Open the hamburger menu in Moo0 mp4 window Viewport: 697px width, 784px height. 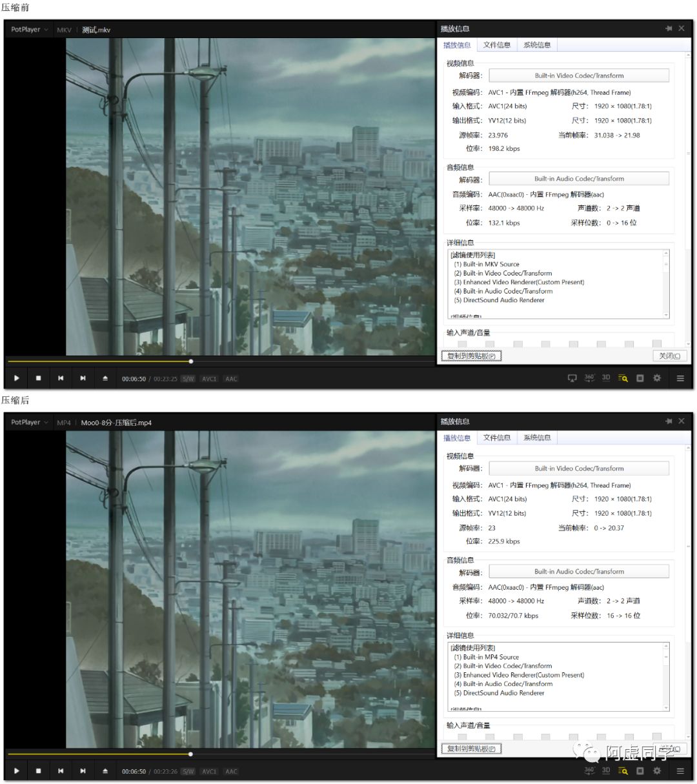click(680, 770)
